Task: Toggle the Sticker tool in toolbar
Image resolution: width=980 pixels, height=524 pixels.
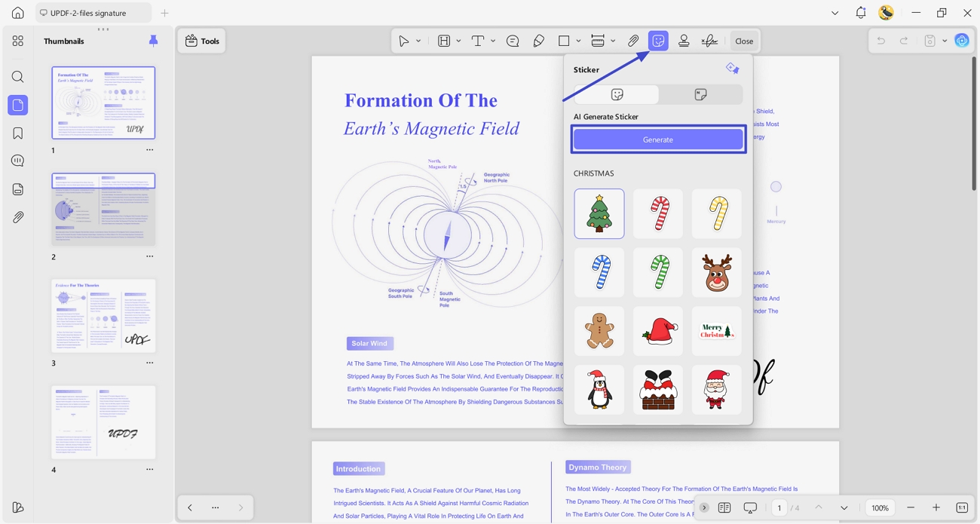Action: tap(658, 41)
